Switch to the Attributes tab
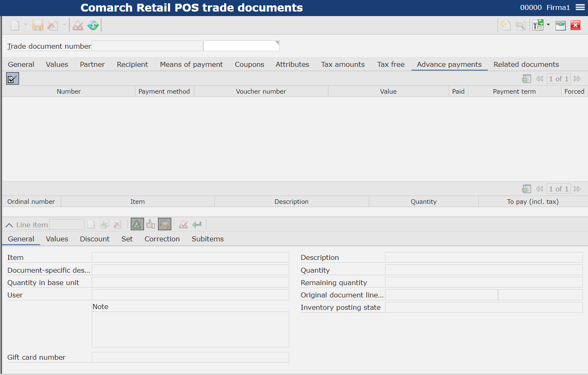 (x=293, y=64)
